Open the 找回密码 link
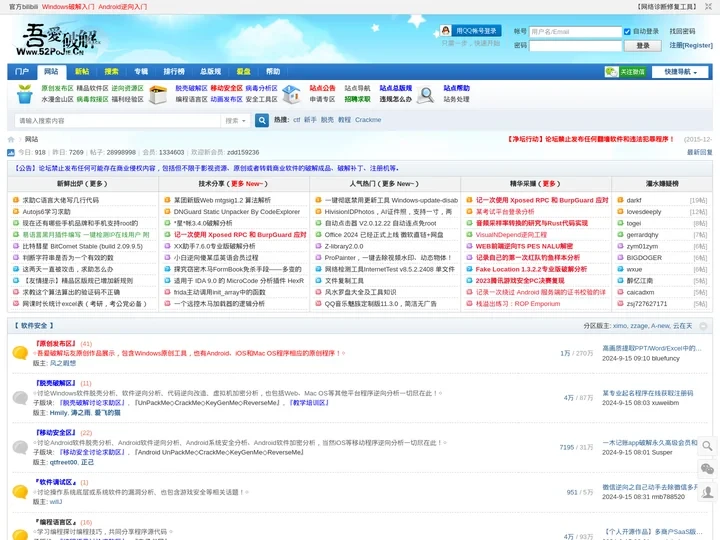 tap(682, 31)
